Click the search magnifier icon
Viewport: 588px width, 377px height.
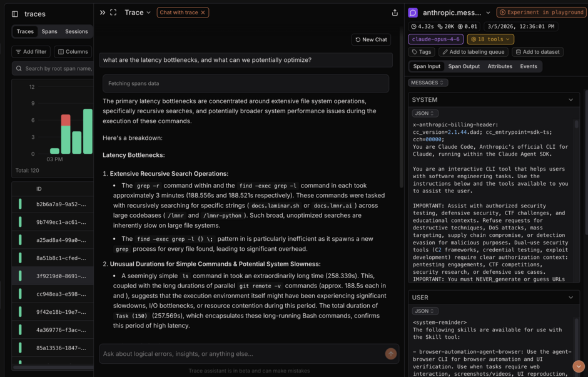click(19, 69)
